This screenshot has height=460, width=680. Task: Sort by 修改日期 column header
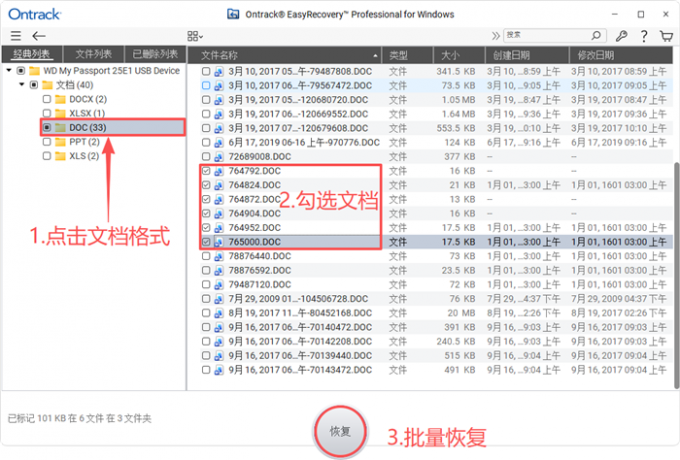click(x=621, y=55)
